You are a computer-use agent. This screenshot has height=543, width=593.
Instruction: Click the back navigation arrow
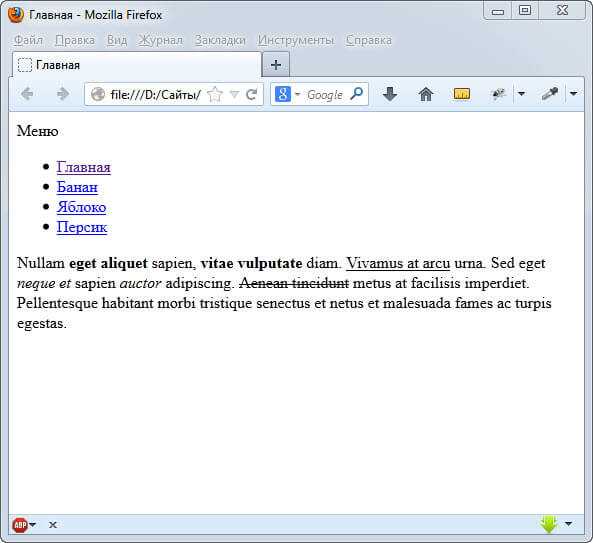click(27, 94)
